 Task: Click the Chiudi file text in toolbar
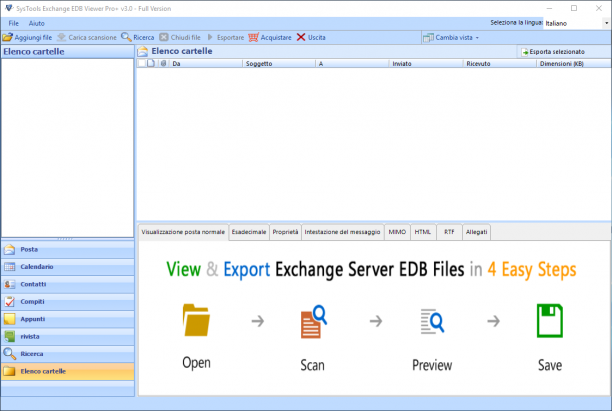coord(185,37)
